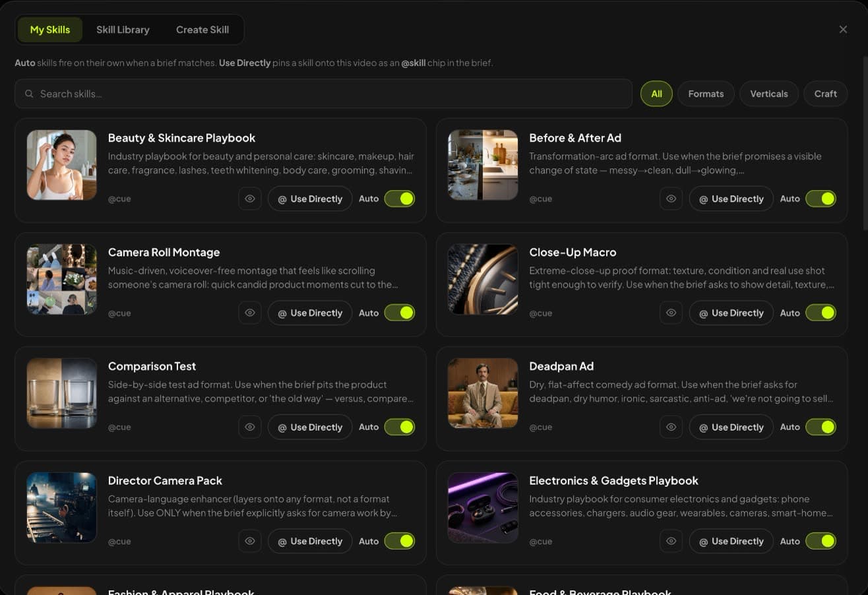Filter skills by Formats
Screen dimensions: 868x595
tap(706, 94)
